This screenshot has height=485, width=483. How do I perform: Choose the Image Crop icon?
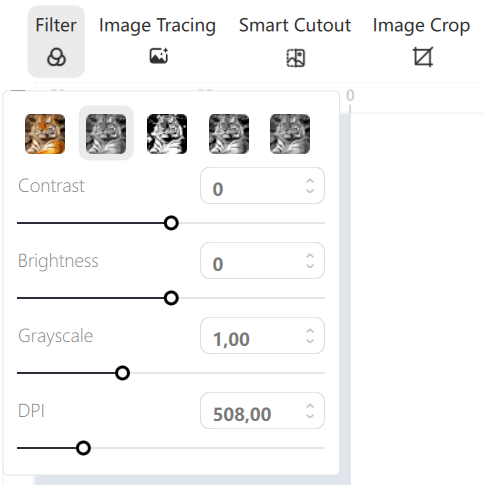pos(423,57)
